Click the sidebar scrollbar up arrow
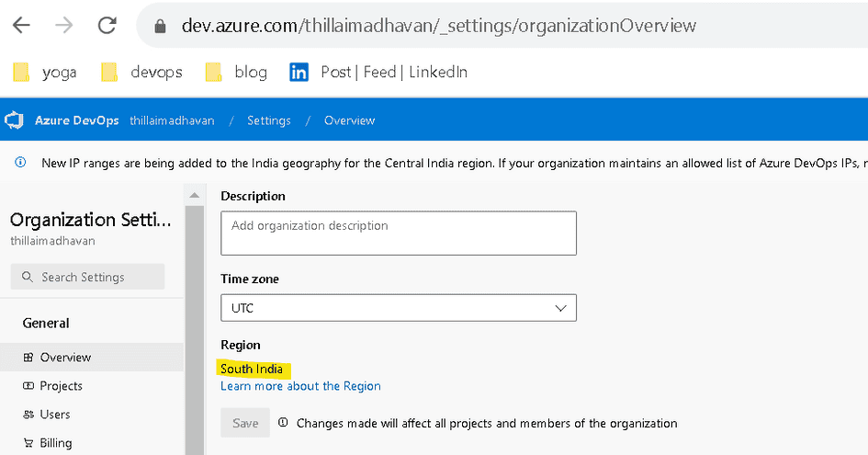The image size is (868, 455). (x=194, y=196)
